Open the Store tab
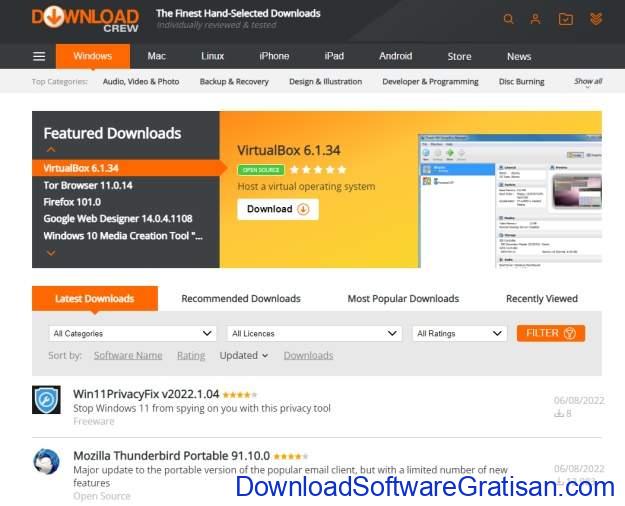Image resolution: width=625 pixels, height=506 pixels. 459,57
